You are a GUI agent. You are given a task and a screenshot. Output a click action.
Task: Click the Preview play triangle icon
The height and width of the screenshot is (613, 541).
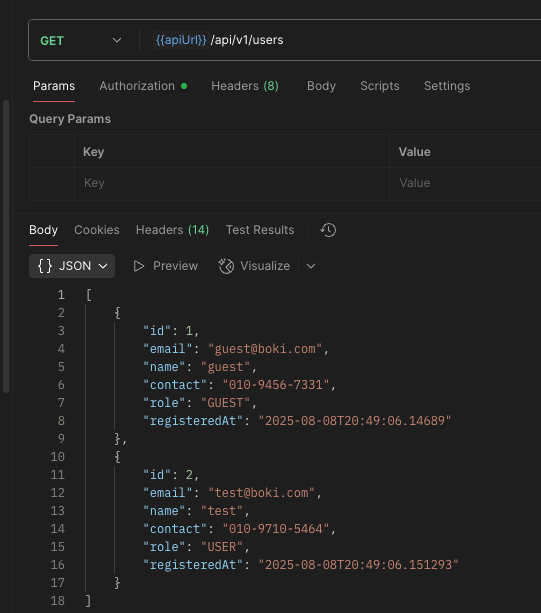139,266
